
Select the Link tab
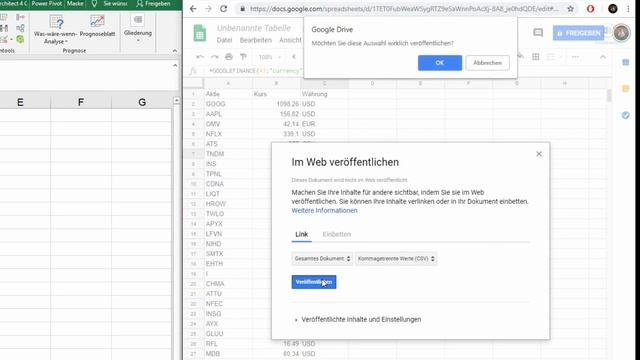click(x=301, y=234)
